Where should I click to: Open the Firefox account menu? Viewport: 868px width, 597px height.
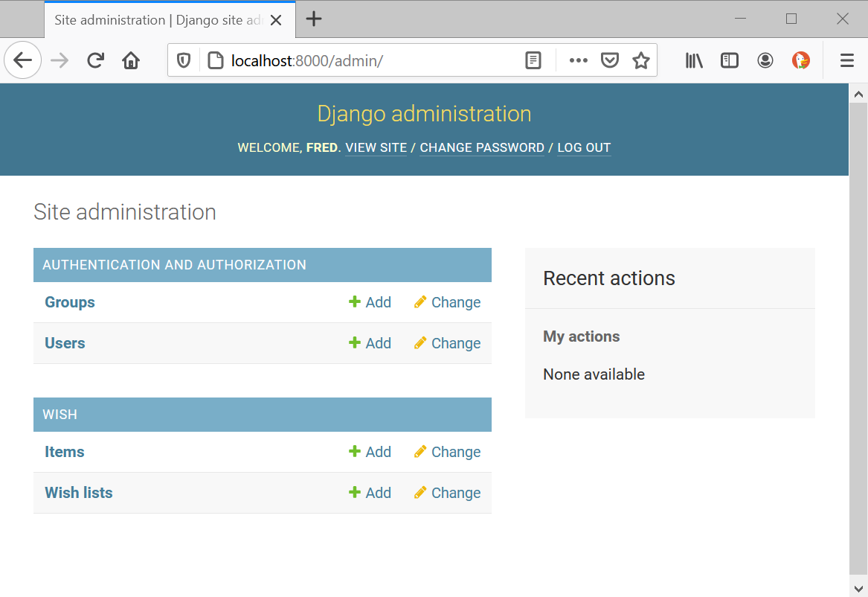click(765, 60)
